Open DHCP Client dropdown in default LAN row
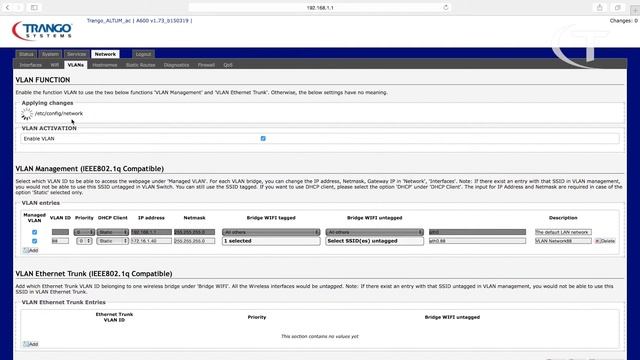 click(113, 232)
